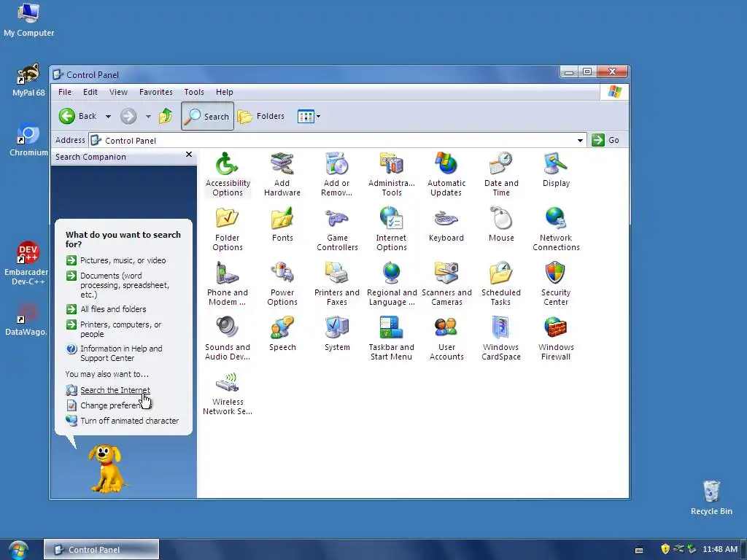The height and width of the screenshot is (560, 747).
Task: Open System properties icon
Action: coord(337,334)
